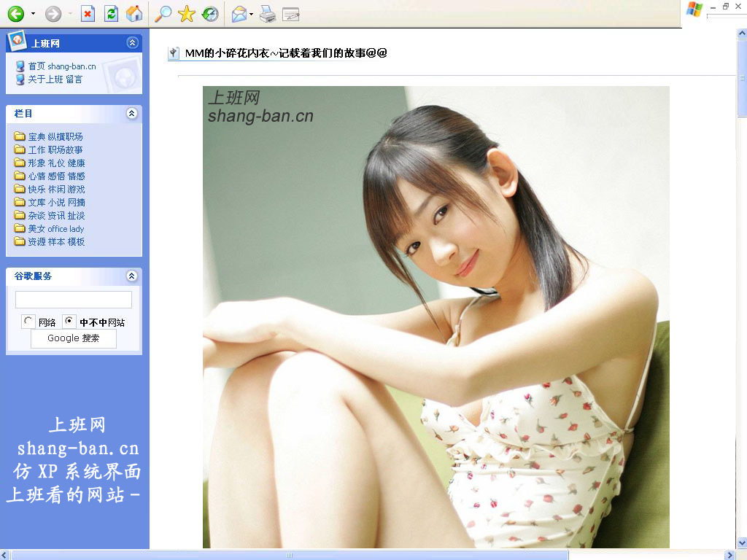Open 关于上班 留言 link
Screen dimensions: 747x560
[x=55, y=79]
